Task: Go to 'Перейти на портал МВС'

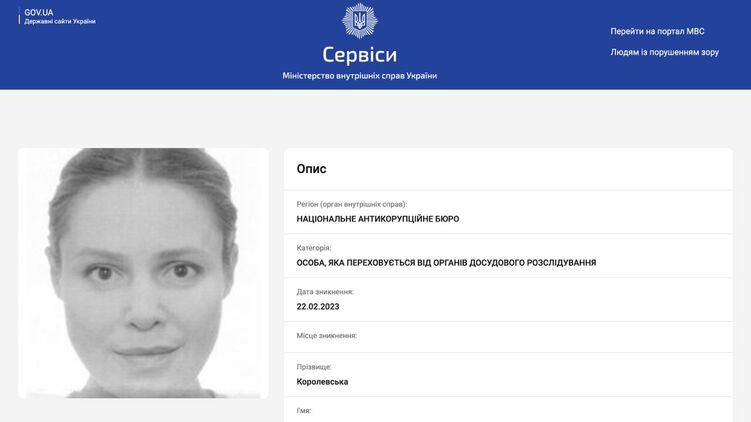Action: click(x=657, y=32)
